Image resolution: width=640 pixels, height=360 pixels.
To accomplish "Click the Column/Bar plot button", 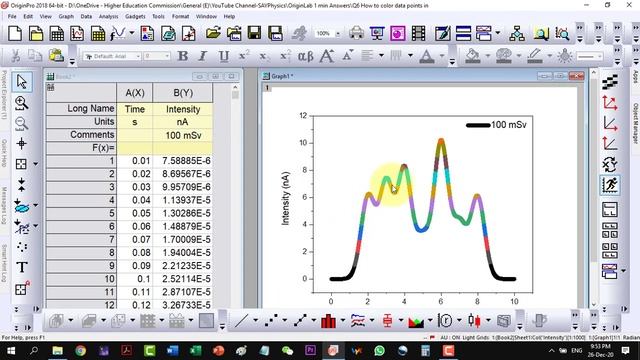I will pyautogui.click(x=329, y=321).
